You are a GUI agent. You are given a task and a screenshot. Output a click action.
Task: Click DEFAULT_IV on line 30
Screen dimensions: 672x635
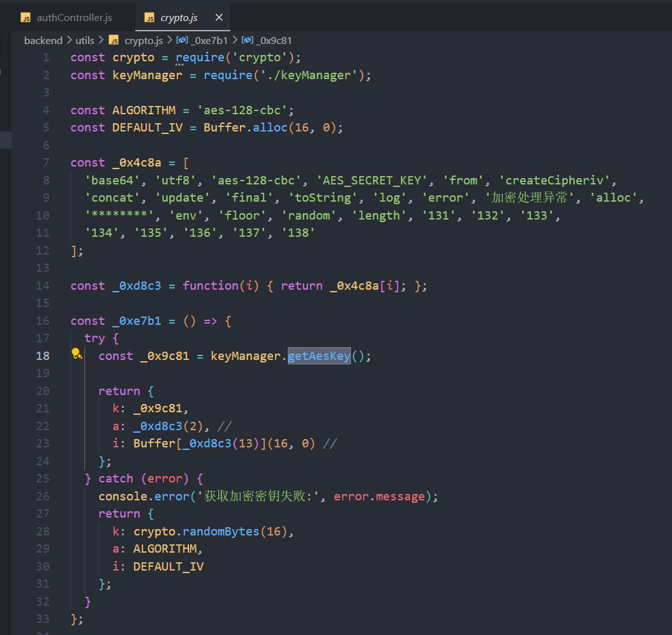(168, 567)
